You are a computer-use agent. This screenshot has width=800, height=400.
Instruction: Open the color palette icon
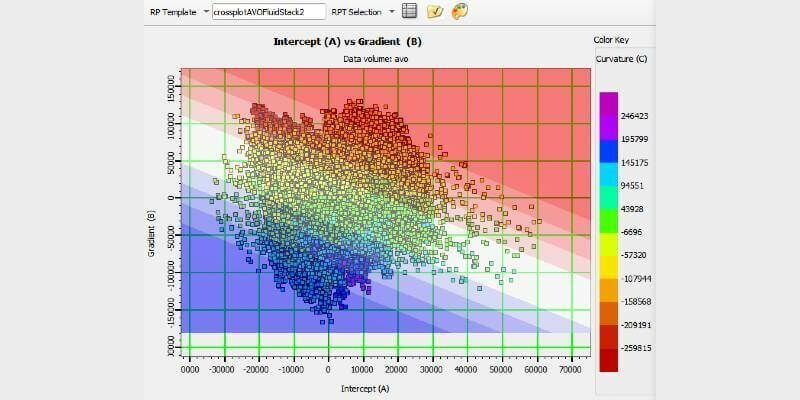click(460, 11)
